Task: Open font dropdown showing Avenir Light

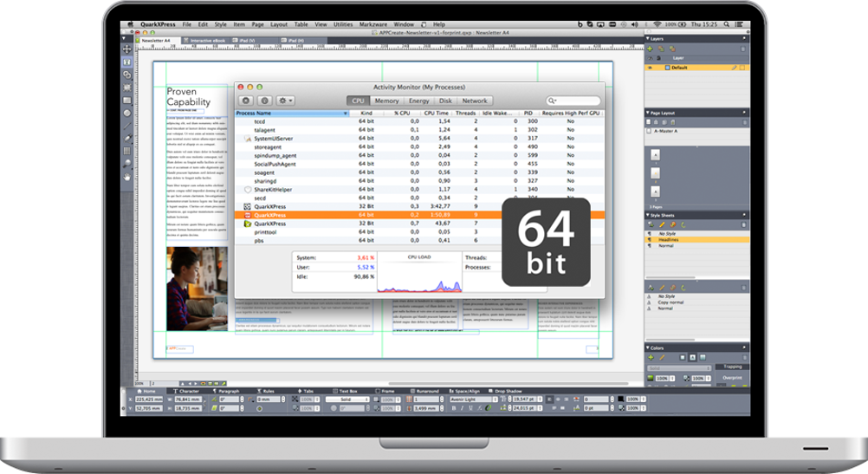Action: (x=473, y=399)
